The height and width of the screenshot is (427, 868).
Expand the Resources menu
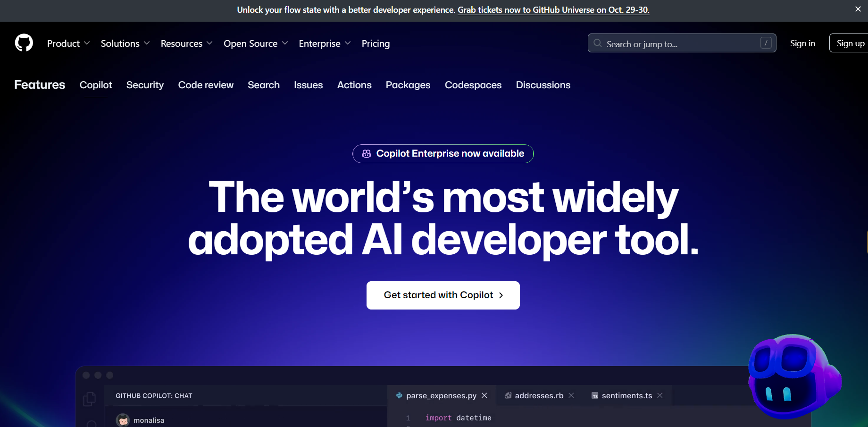186,43
